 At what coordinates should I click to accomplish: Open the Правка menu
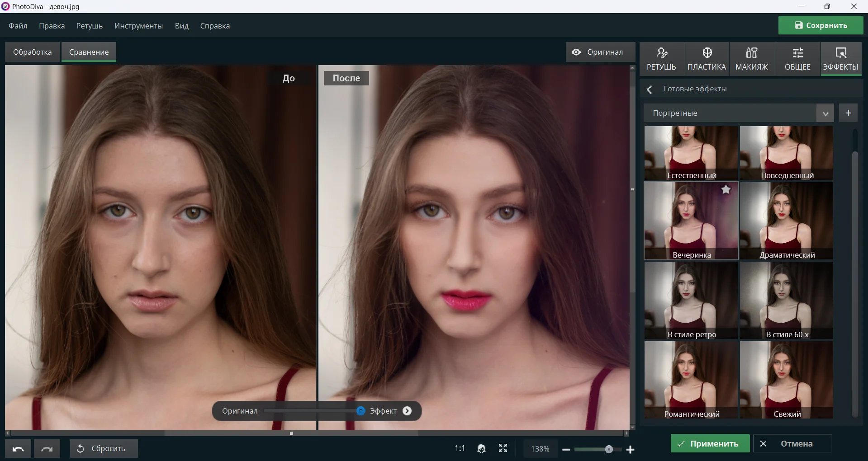(x=52, y=26)
